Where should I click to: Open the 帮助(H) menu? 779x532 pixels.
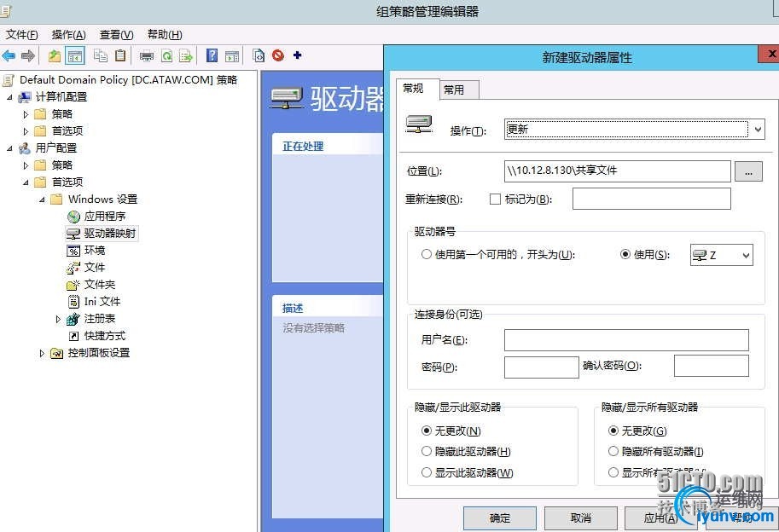[x=165, y=35]
